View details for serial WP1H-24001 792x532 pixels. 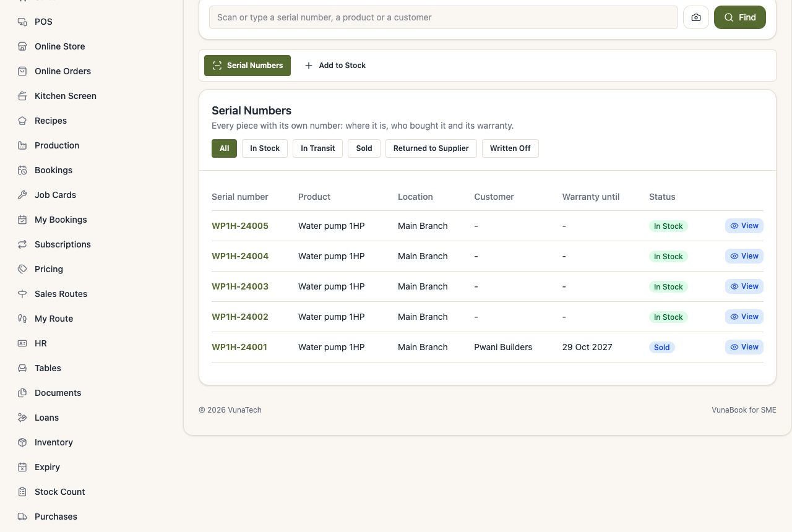point(744,347)
